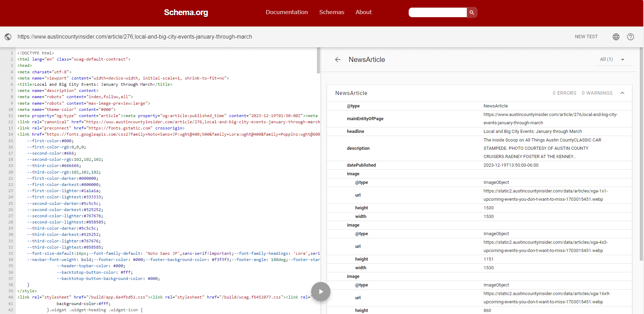Click line number 20 in the gutter
Image resolution: width=644 pixels, height=314 pixels.
click(11, 172)
